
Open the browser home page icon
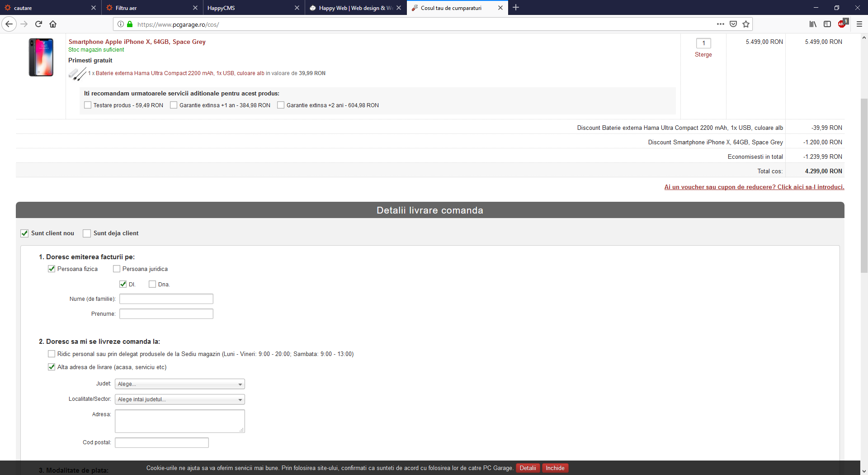click(x=53, y=24)
